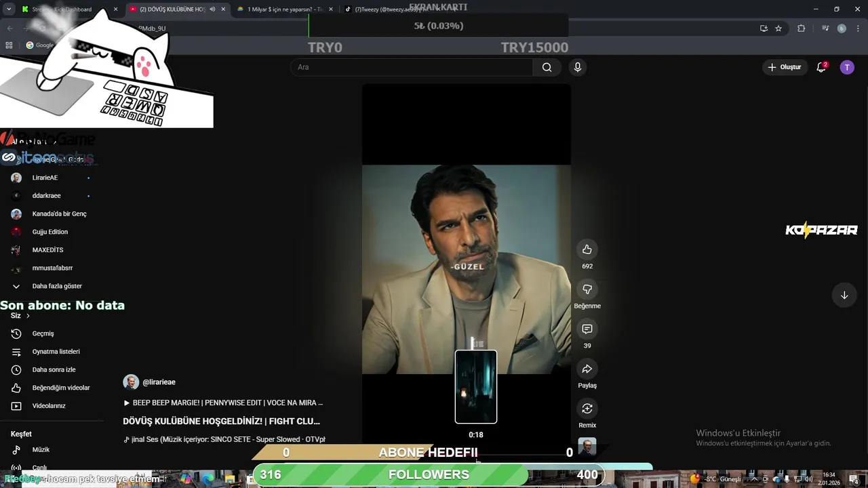Share the Short via Paylaş icon
This screenshot has width=868, height=488.
[587, 369]
